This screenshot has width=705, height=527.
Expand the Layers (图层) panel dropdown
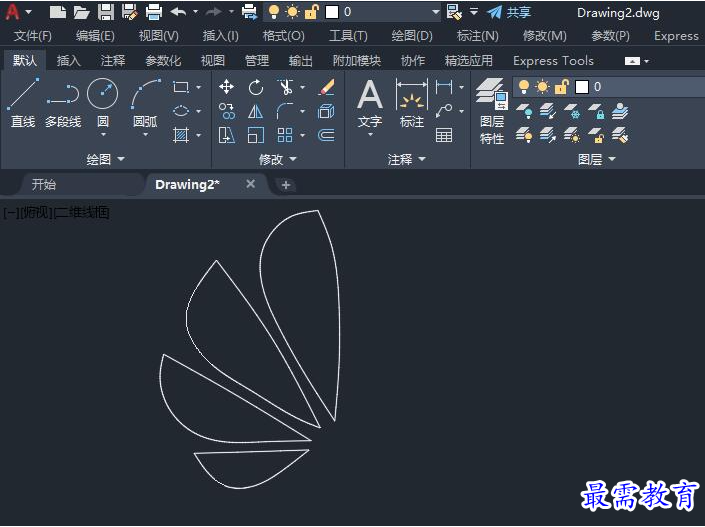coord(596,159)
